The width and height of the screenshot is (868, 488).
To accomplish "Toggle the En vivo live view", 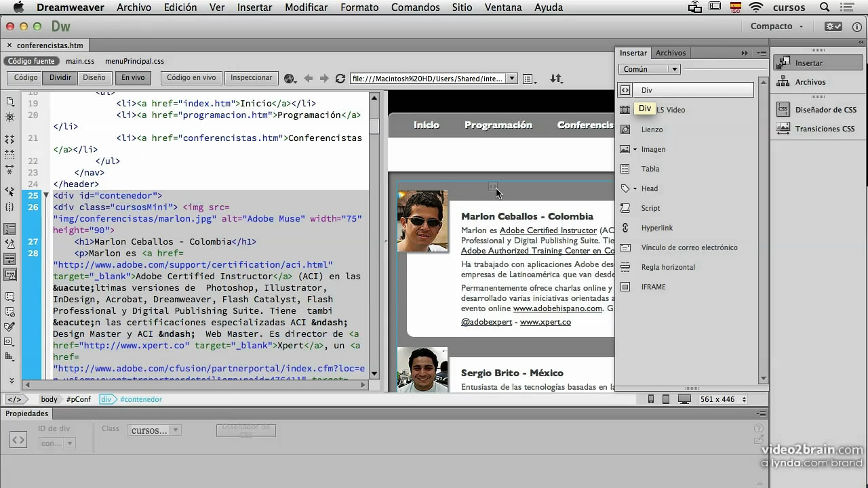I will point(133,78).
